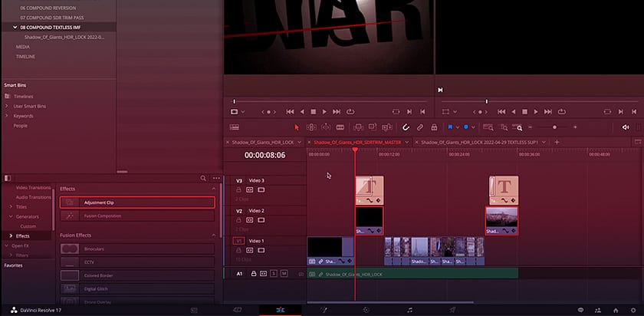Toggle auto track selector on Video 2
Image resolution: width=644 pixels, height=316 pixels.
(x=249, y=220)
